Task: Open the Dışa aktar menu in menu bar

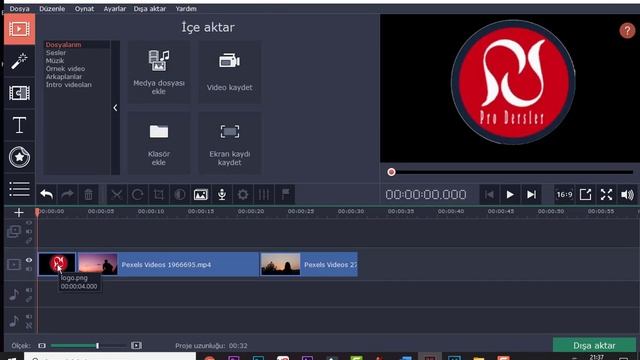Action: [x=150, y=9]
